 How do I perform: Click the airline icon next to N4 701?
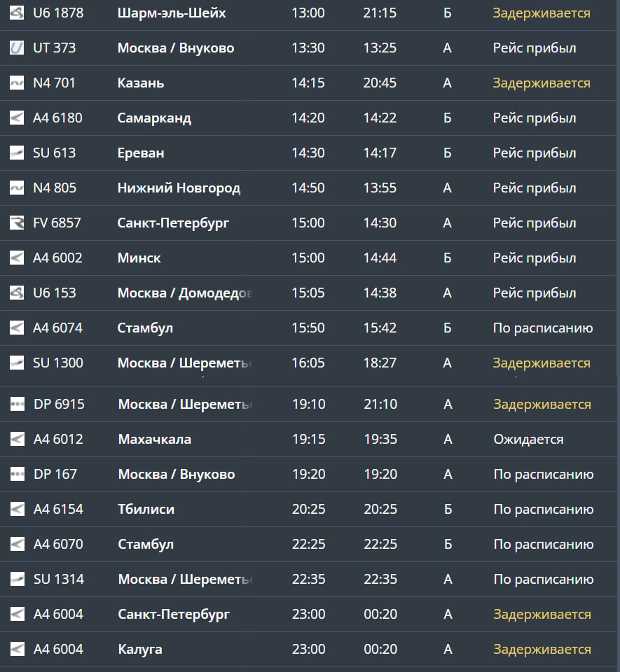tap(17, 83)
